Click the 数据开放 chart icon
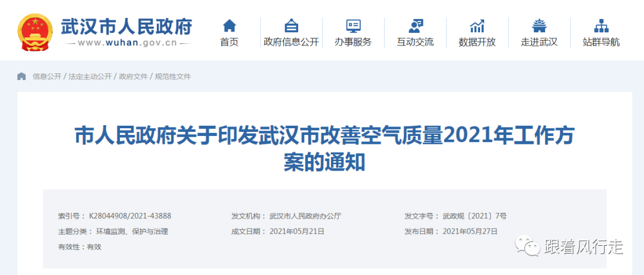This screenshot has width=644, height=275. pos(477,26)
